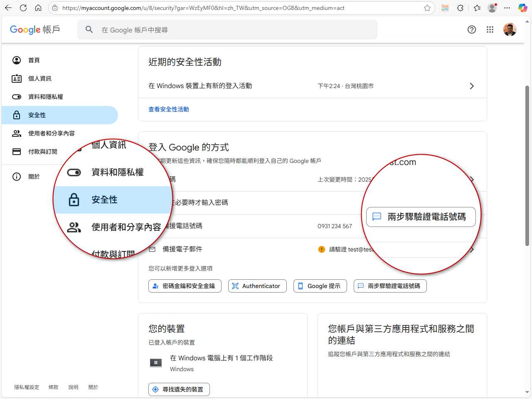Open the 說明 footer link
532x399 pixels.
tap(73, 387)
